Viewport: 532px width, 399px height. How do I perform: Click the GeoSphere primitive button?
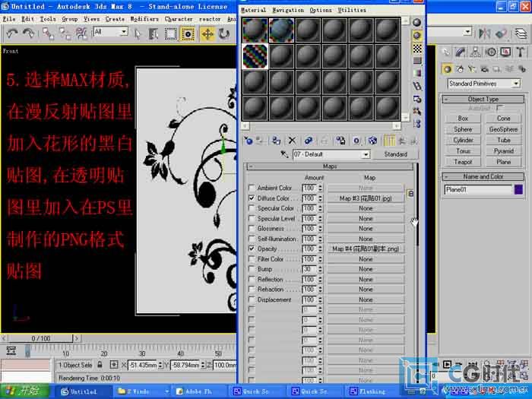tap(503, 129)
